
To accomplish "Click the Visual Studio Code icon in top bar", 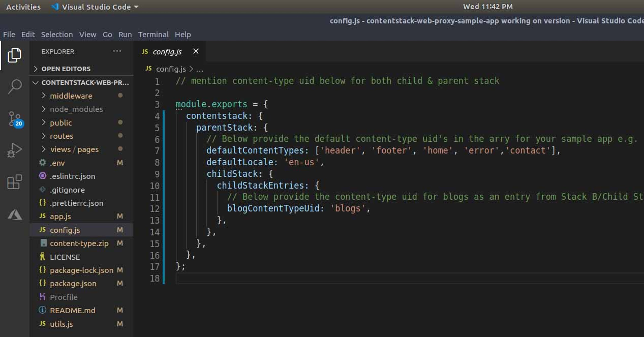I will click(x=55, y=7).
